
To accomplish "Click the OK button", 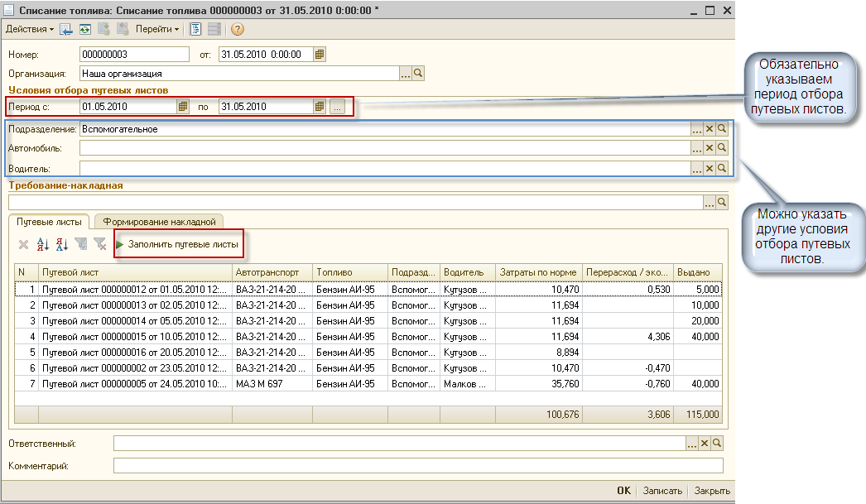I will point(624,491).
